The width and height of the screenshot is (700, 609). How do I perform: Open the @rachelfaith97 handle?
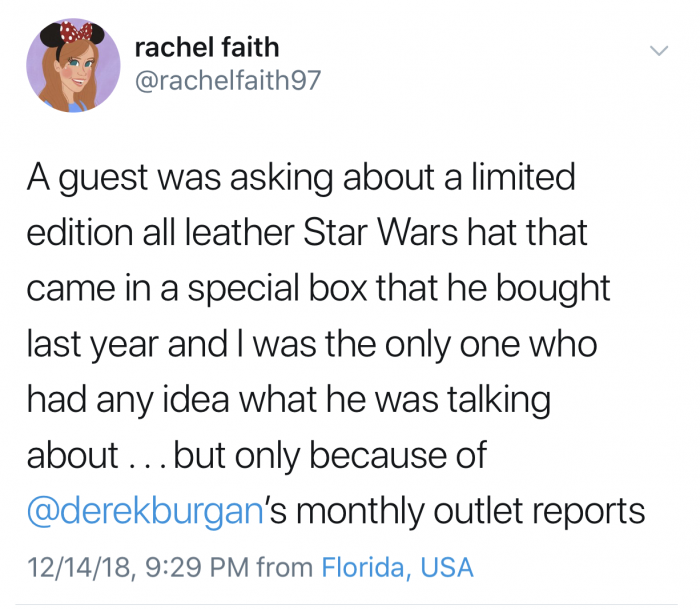point(228,80)
